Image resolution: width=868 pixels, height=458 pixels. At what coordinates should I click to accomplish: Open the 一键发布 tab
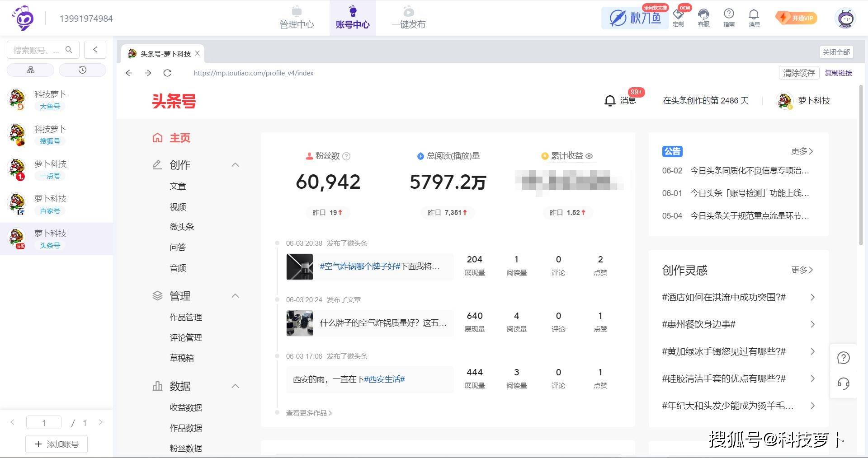(x=408, y=18)
